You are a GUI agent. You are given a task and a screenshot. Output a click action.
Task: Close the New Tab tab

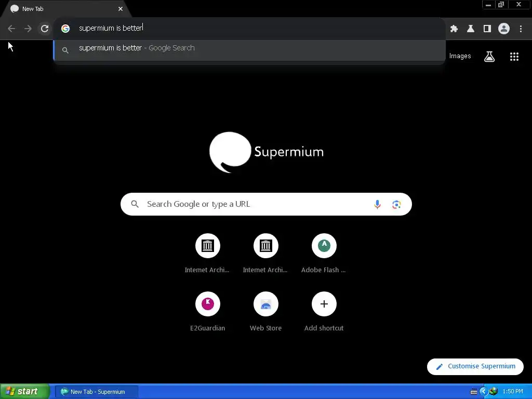[121, 9]
